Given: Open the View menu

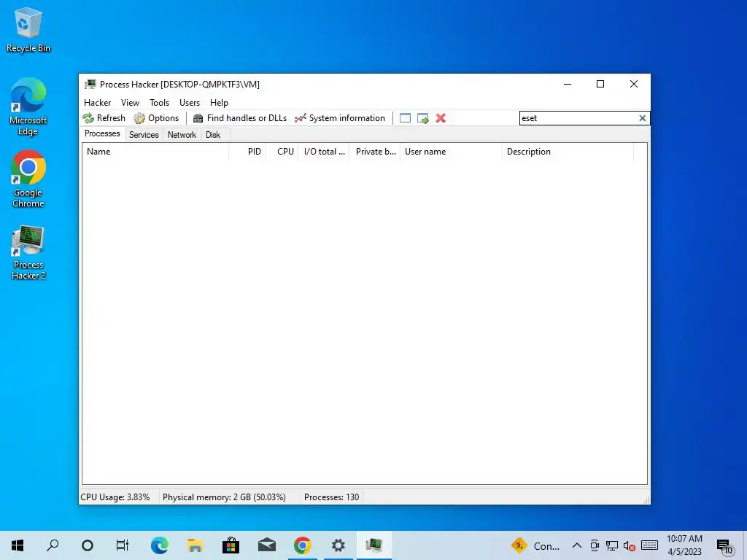Looking at the screenshot, I should (x=130, y=103).
